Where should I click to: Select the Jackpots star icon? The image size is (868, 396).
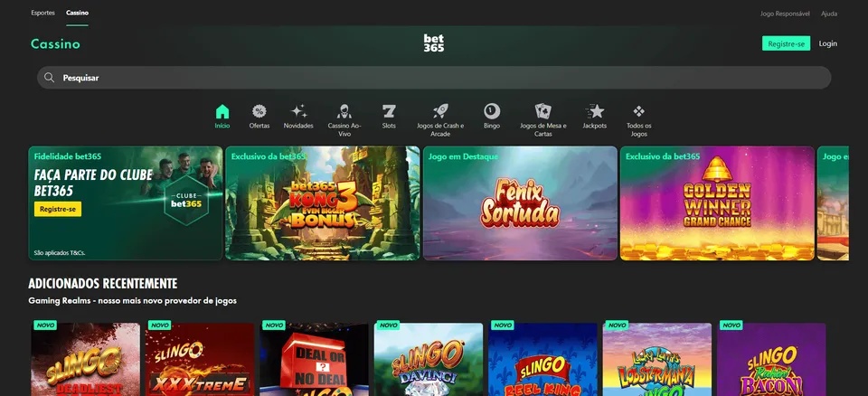[595, 112]
